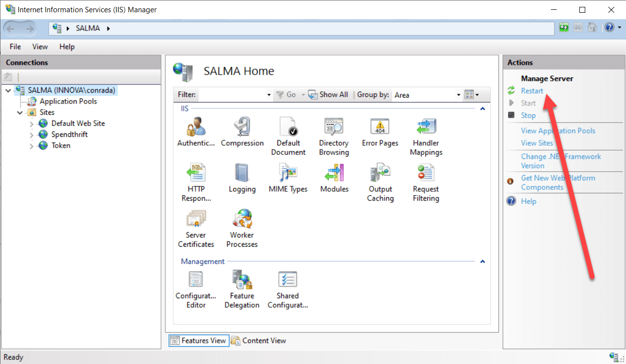Open the Compression feature
The width and height of the screenshot is (626, 364).
pyautogui.click(x=242, y=129)
